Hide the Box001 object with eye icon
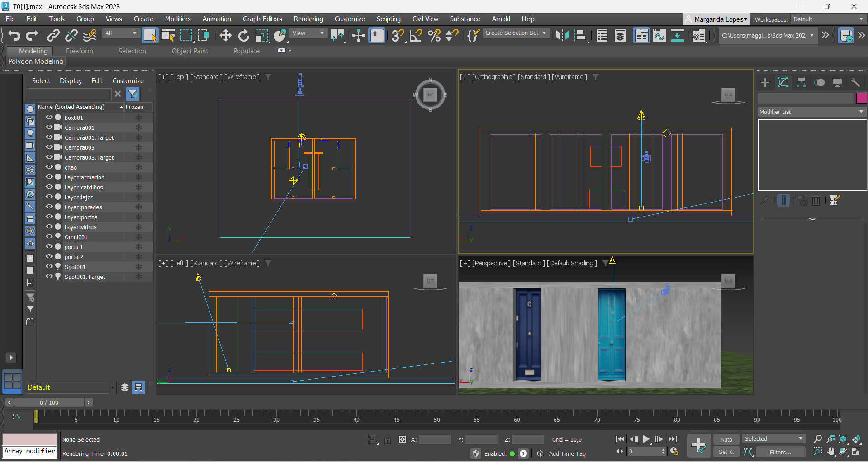Image resolution: width=868 pixels, height=462 pixels. tap(49, 117)
